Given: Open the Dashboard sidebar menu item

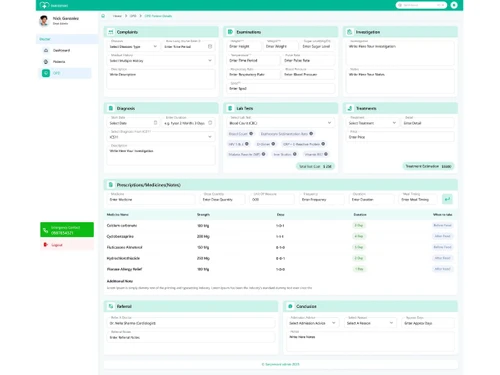Looking at the screenshot, I should tap(65, 50).
